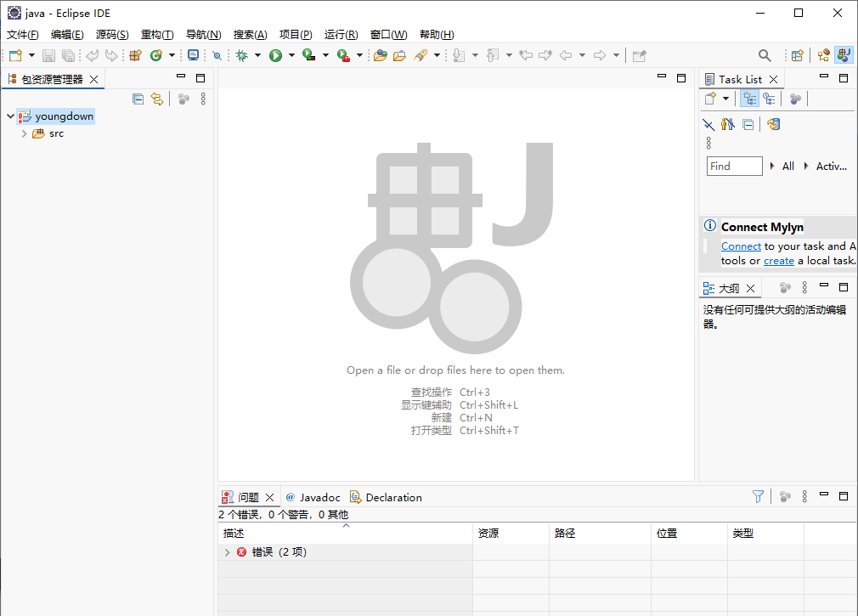This screenshot has width=858, height=616.
Task: Click the Coverage launch icon
Action: [x=309, y=55]
